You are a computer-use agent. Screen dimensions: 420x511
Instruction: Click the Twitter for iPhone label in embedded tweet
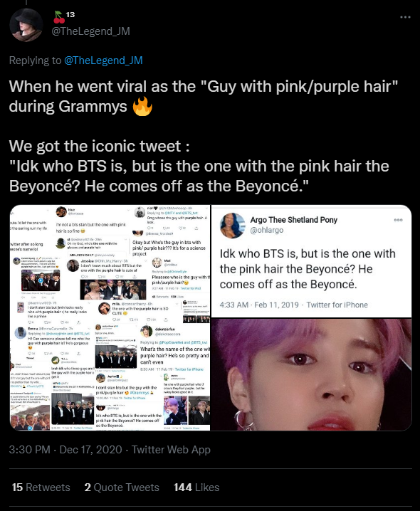click(337, 305)
